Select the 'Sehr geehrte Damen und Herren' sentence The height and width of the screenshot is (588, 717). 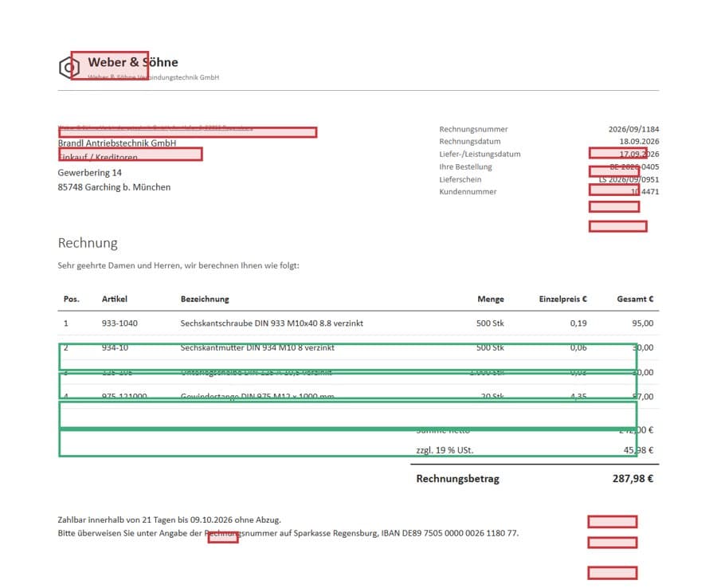point(178,265)
